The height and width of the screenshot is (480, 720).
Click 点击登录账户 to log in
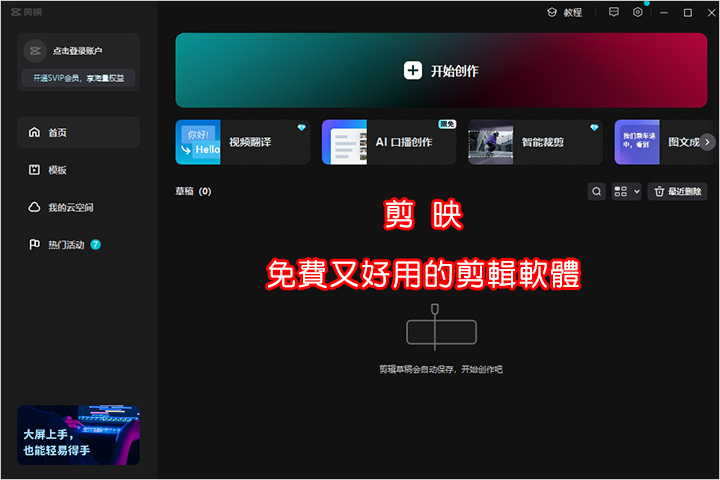[77, 51]
